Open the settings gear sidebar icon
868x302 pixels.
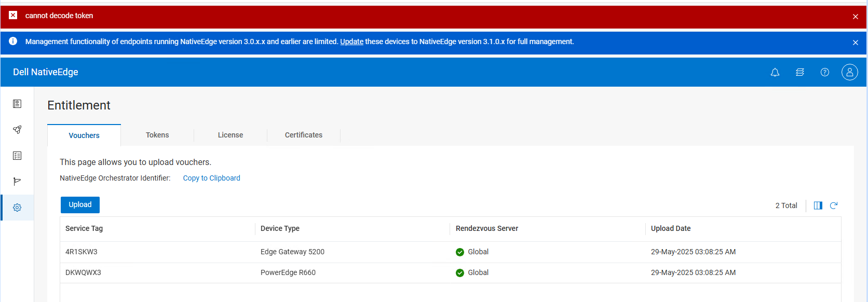(17, 208)
